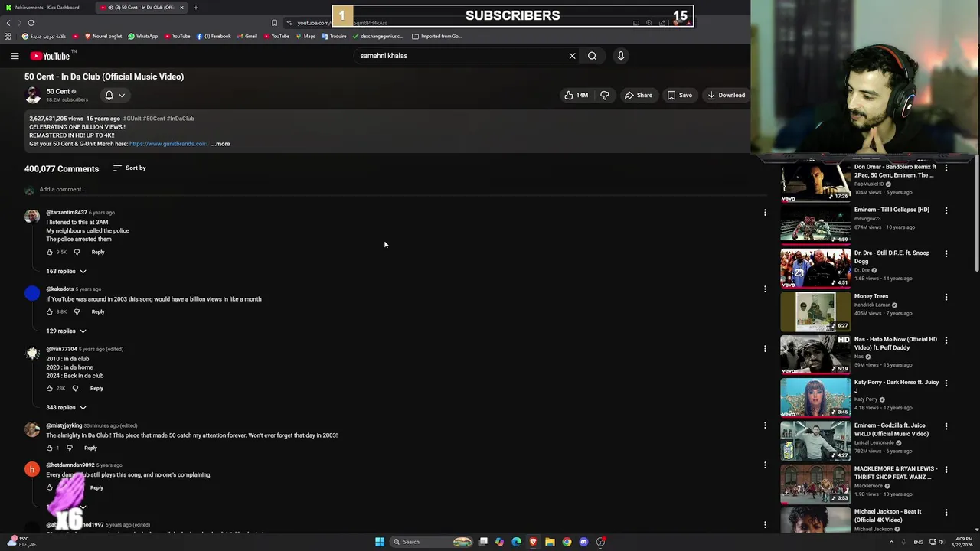The width and height of the screenshot is (980, 551).
Task: Dislike @tarzantim8437's comment
Action: pyautogui.click(x=77, y=252)
